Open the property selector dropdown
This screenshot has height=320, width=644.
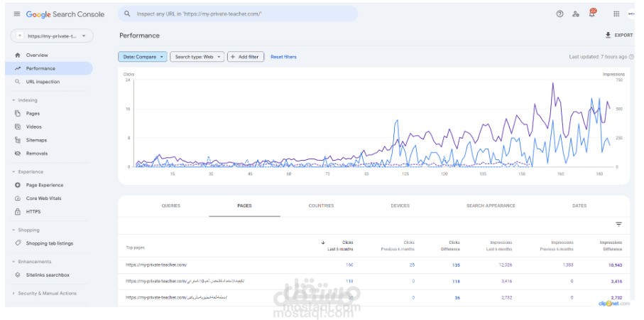click(52, 36)
